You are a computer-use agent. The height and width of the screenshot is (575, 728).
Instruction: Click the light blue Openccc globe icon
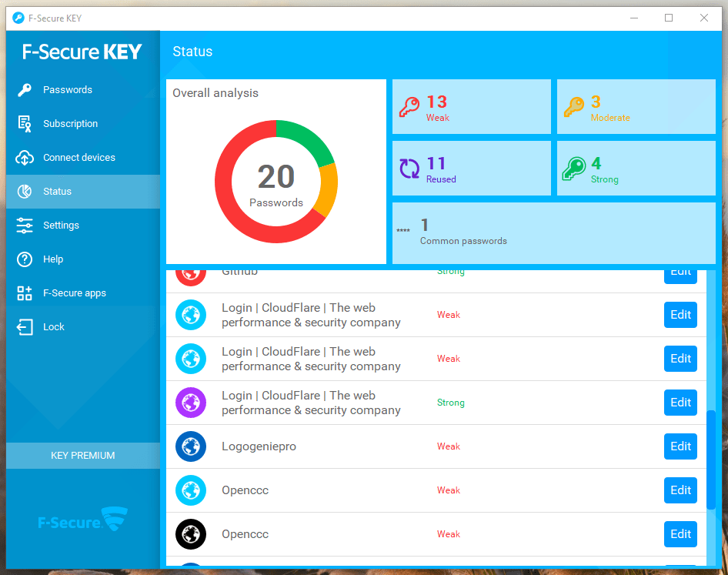point(191,490)
